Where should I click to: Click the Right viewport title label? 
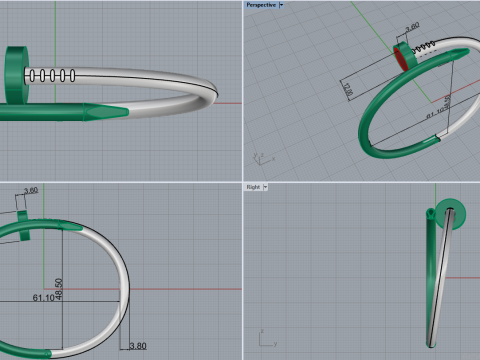coord(253,187)
